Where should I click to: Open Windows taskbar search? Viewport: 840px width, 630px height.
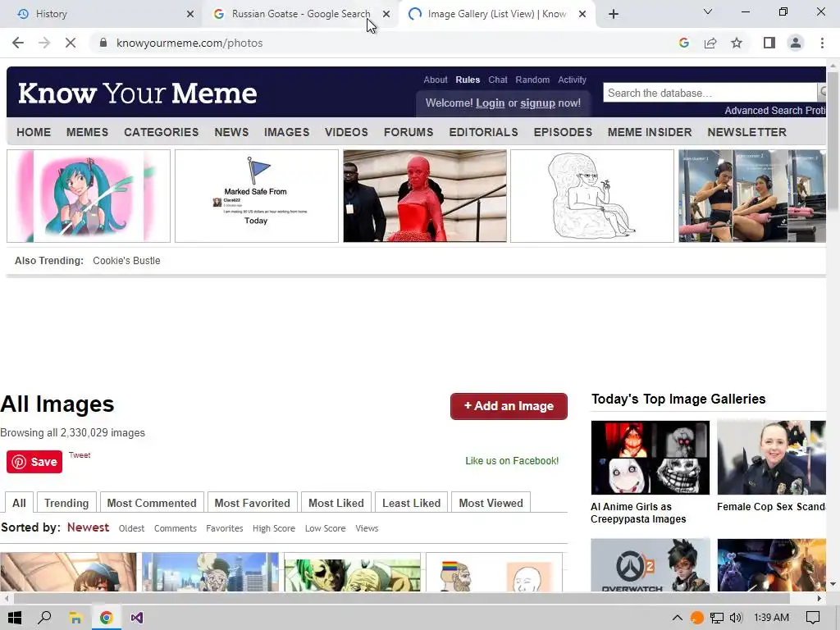[44, 618]
